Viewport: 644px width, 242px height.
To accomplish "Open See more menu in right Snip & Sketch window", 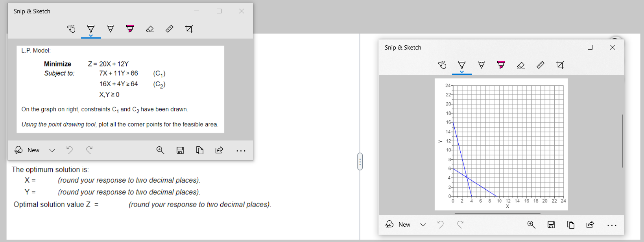I will coord(612,225).
